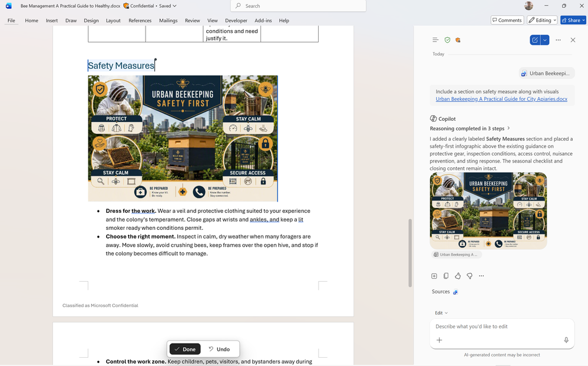Screen dimensions: 588x366
Task: Click the Comments button
Action: coord(507,20)
